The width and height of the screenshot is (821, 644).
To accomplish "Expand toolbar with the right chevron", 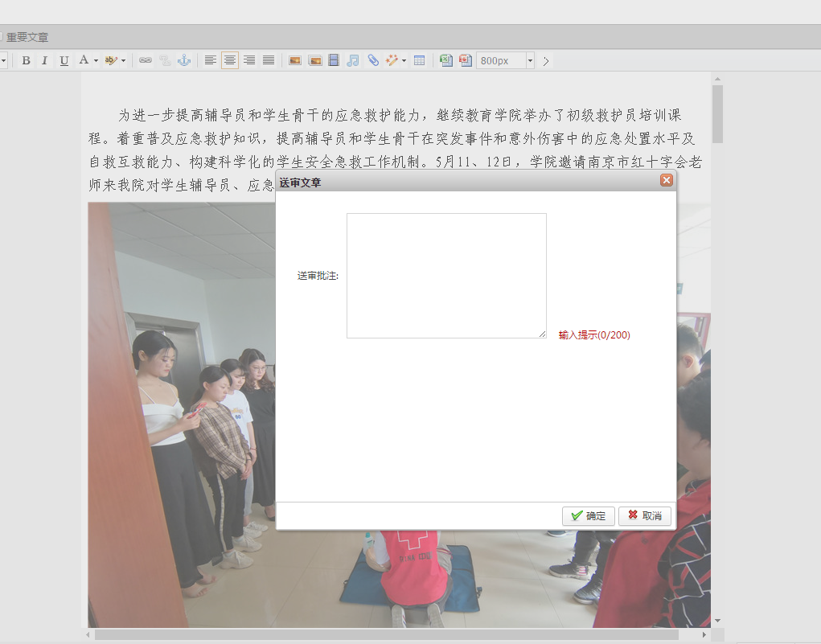I will point(546,61).
